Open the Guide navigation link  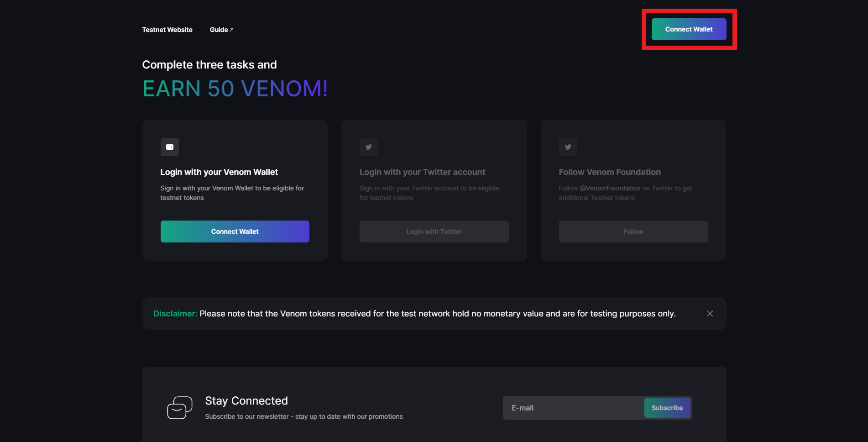click(219, 30)
